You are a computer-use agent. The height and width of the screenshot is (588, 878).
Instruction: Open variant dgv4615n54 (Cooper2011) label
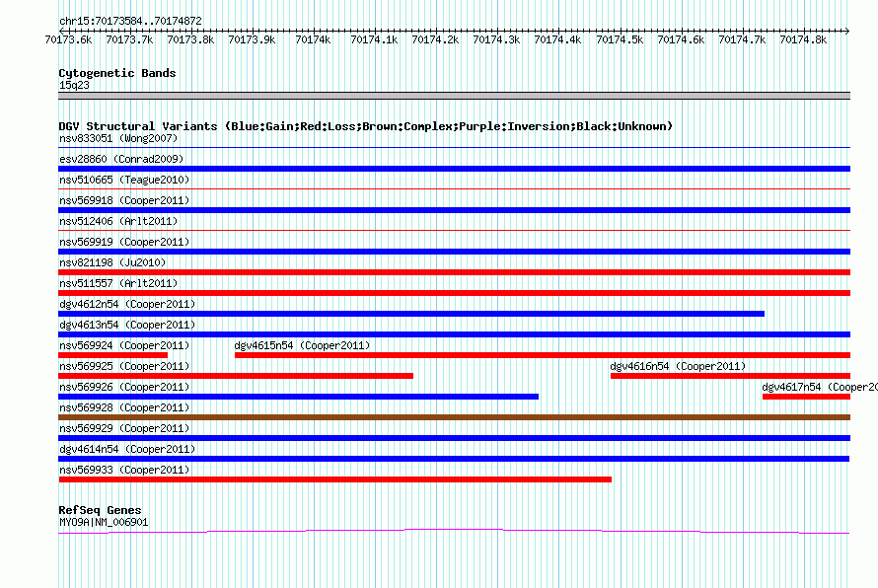point(302,345)
